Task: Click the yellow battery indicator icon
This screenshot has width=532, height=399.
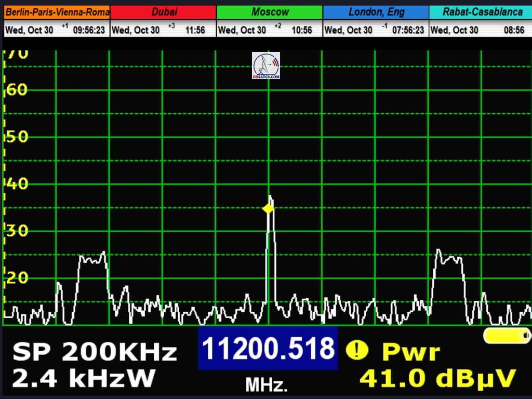Action: (507, 336)
